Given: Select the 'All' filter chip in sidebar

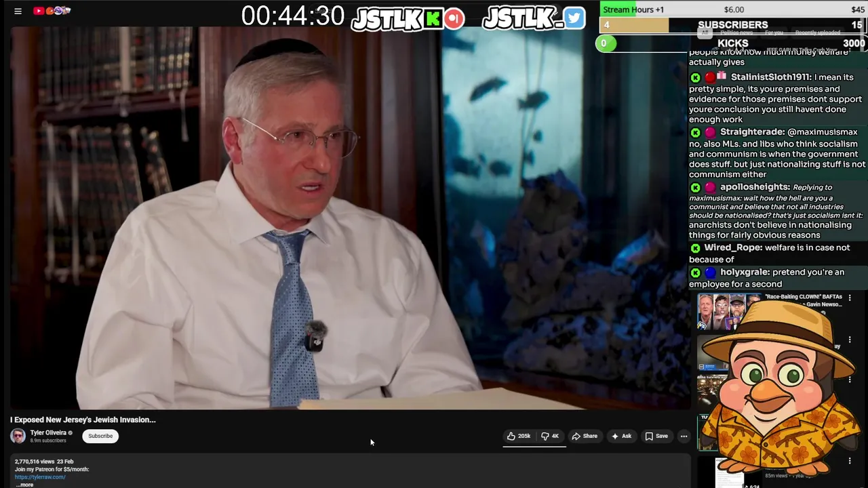Looking at the screenshot, I should (x=705, y=33).
